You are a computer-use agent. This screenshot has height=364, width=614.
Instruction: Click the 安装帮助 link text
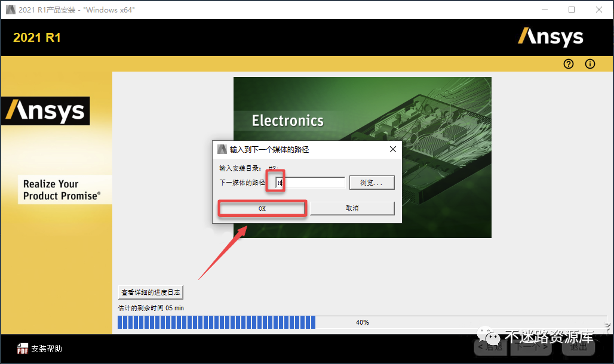tap(47, 348)
